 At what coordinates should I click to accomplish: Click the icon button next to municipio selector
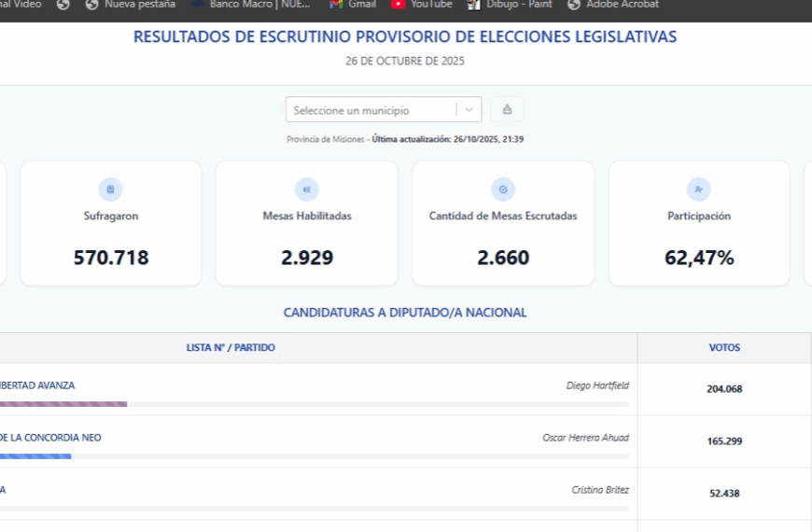coord(508,109)
